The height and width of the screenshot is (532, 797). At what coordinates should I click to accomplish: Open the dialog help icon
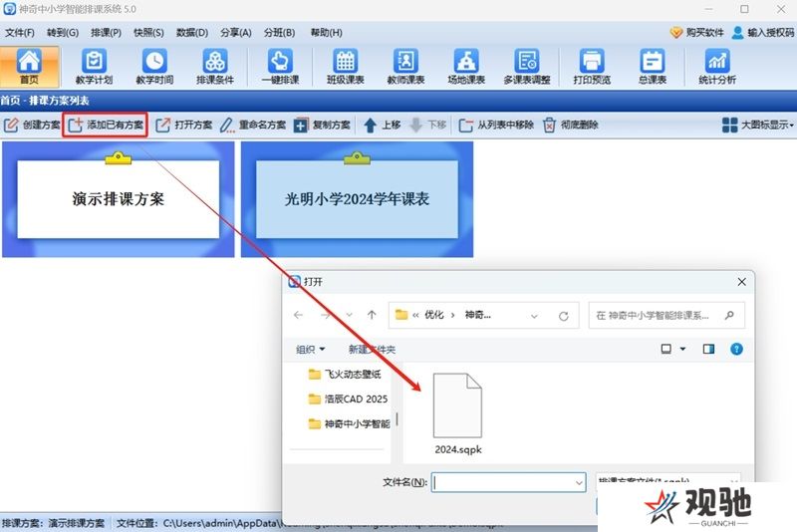(736, 349)
